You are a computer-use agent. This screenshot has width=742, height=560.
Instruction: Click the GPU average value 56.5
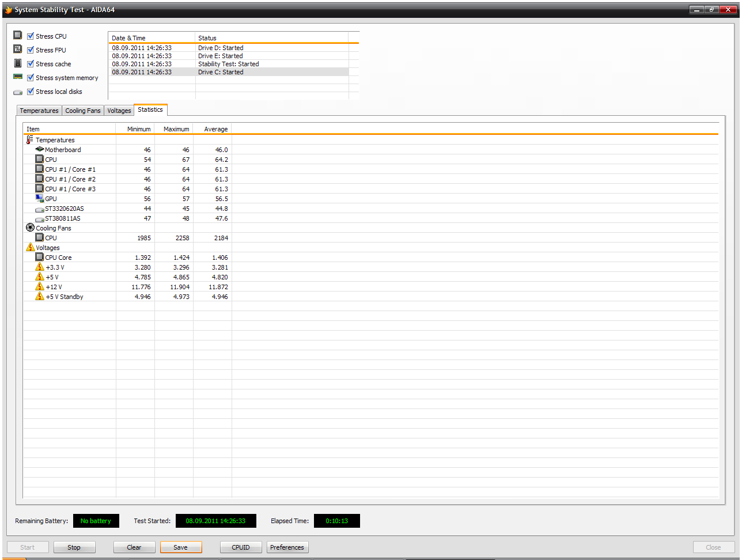[222, 199]
